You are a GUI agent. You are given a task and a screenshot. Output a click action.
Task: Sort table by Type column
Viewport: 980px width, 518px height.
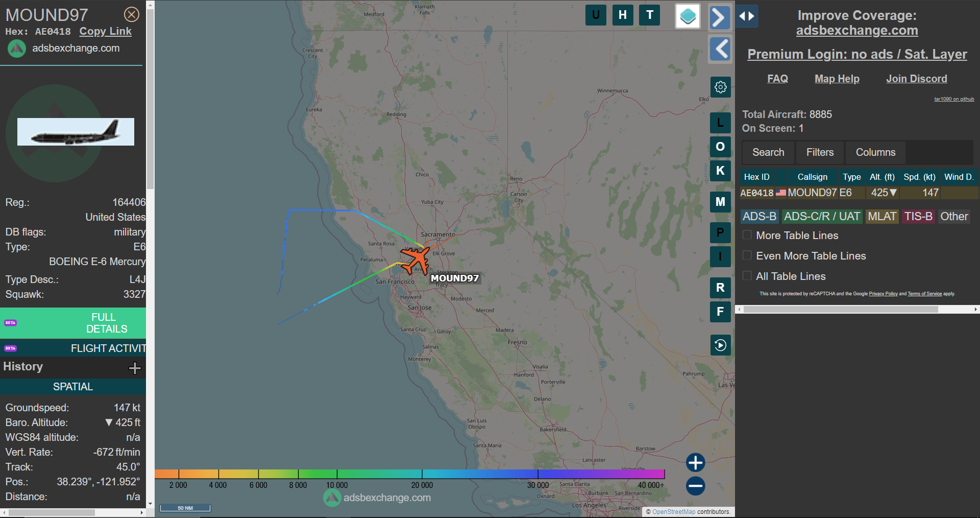[851, 177]
